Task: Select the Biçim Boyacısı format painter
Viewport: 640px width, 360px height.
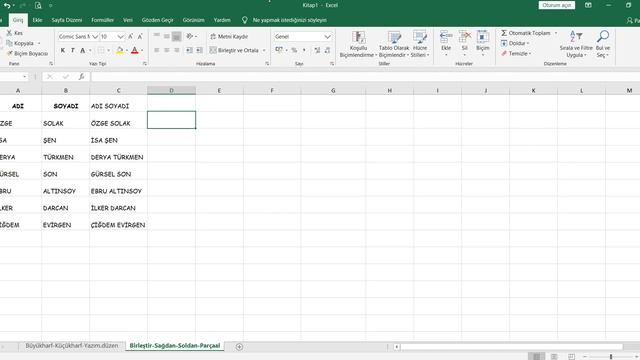Action: click(27, 53)
